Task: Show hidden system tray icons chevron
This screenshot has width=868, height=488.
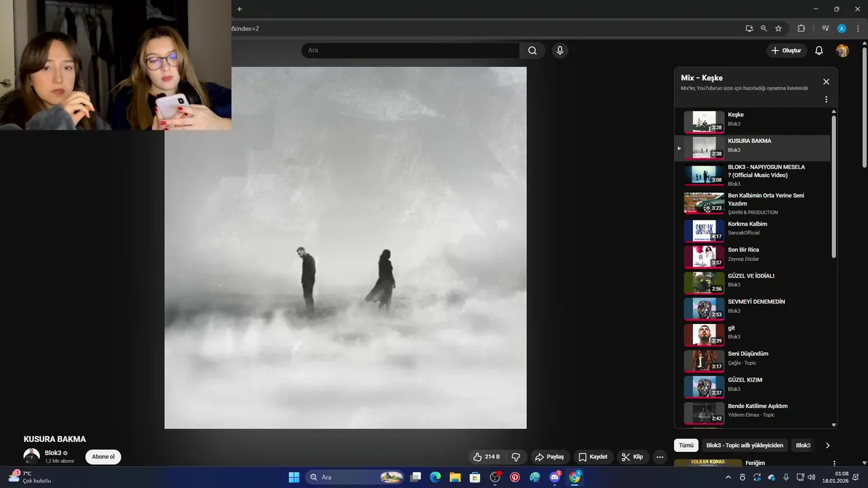Action: coord(728,477)
